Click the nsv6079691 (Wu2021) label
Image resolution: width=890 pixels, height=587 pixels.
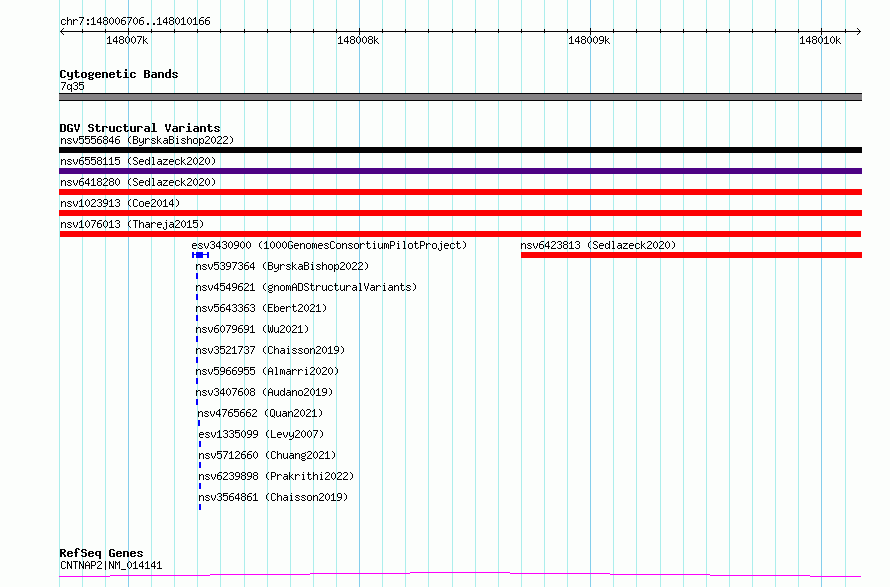click(x=252, y=329)
